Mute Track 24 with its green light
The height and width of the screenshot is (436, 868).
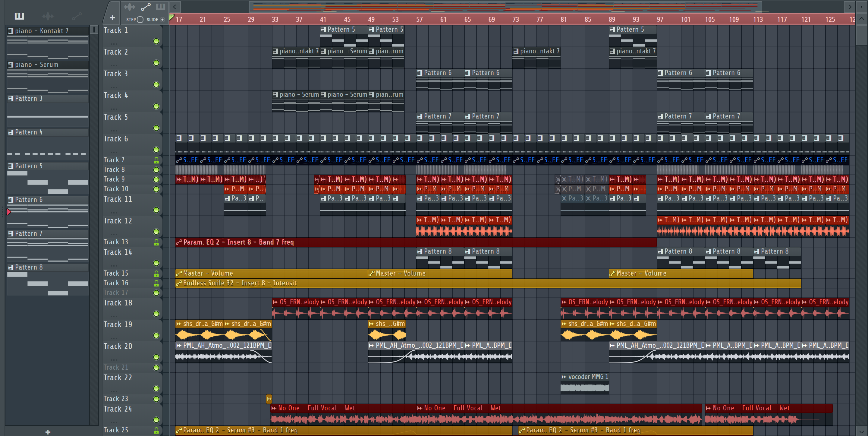pos(156,420)
